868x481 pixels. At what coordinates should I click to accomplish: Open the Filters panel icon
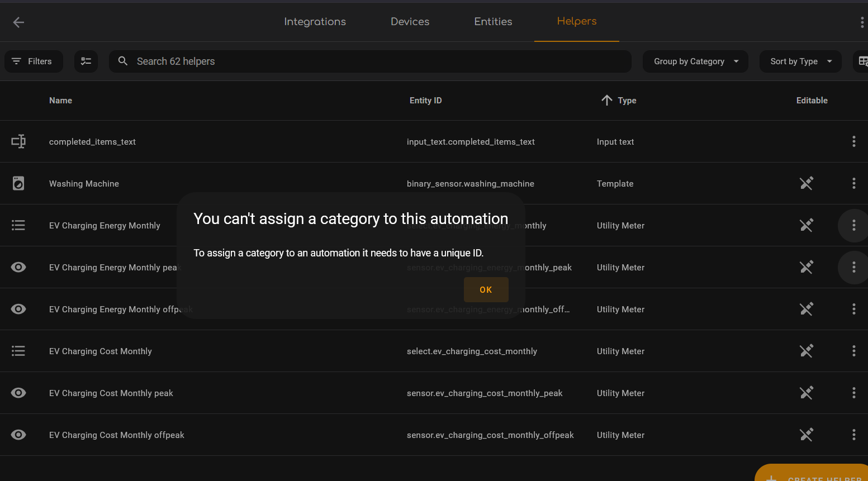33,61
